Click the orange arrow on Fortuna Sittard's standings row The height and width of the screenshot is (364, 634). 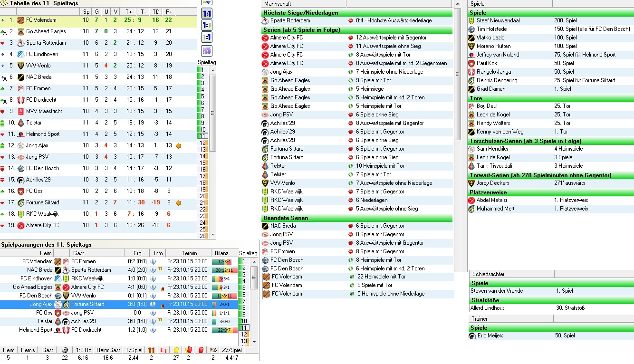pyautogui.click(x=178, y=202)
